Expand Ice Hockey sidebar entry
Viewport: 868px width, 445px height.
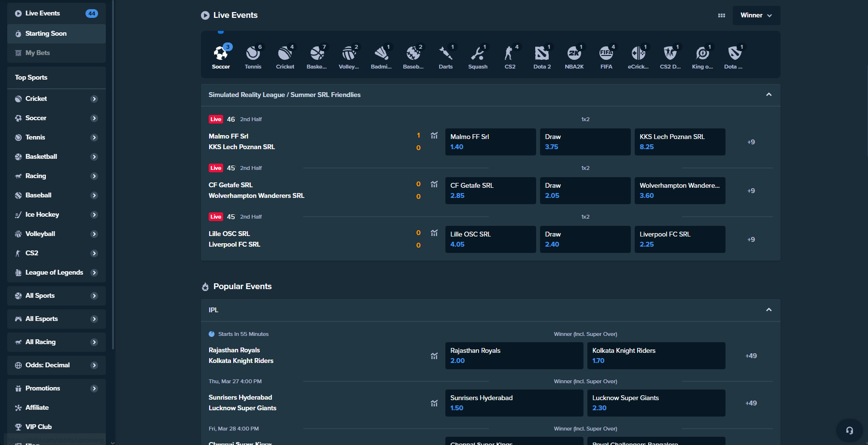tap(94, 215)
